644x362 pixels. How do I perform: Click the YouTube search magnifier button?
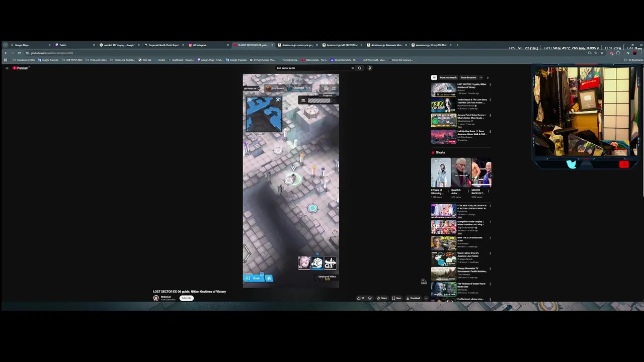[359, 68]
